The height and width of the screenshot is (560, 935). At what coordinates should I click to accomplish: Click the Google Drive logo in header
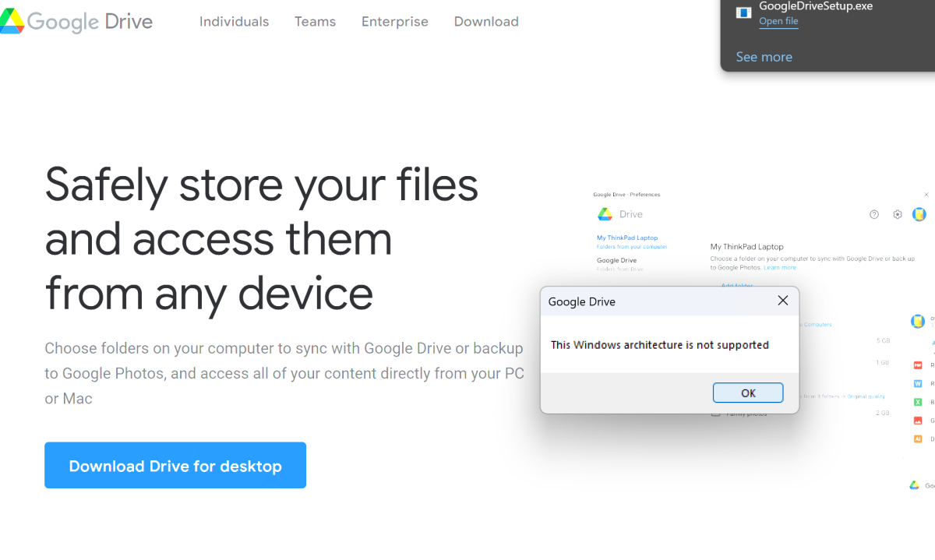(76, 21)
